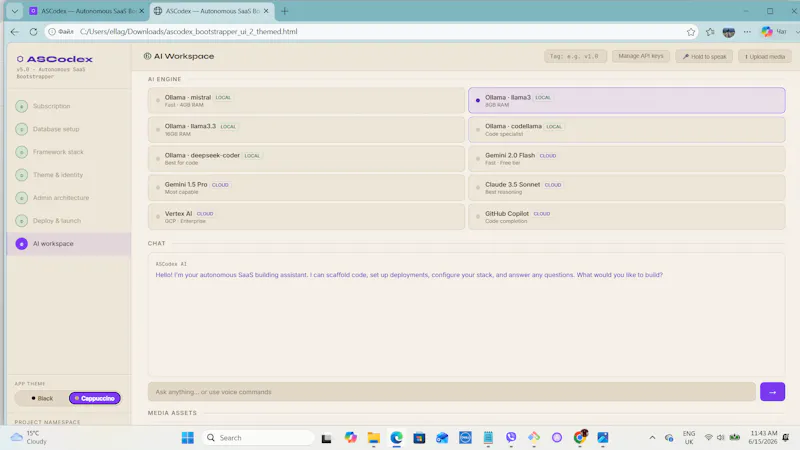Click the taskbar Search box
800x450 pixels.
point(258,438)
